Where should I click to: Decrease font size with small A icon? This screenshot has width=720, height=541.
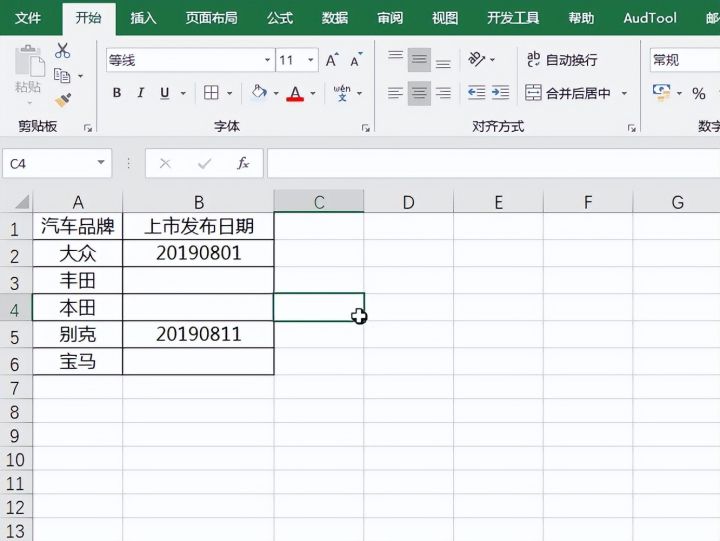point(356,60)
